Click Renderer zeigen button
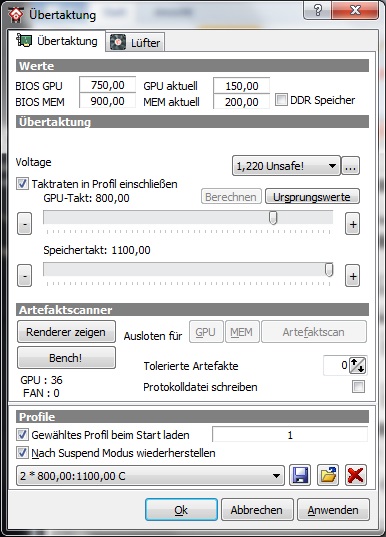 (x=66, y=332)
